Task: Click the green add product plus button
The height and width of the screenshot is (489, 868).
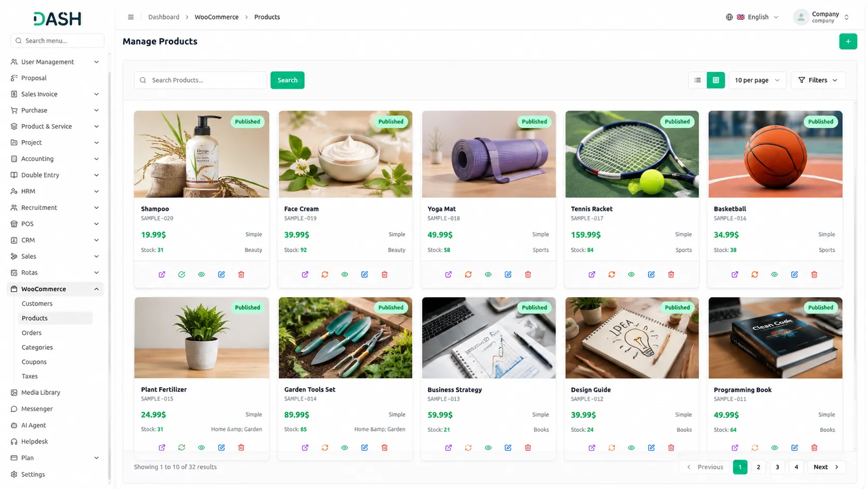Action: [x=848, y=42]
